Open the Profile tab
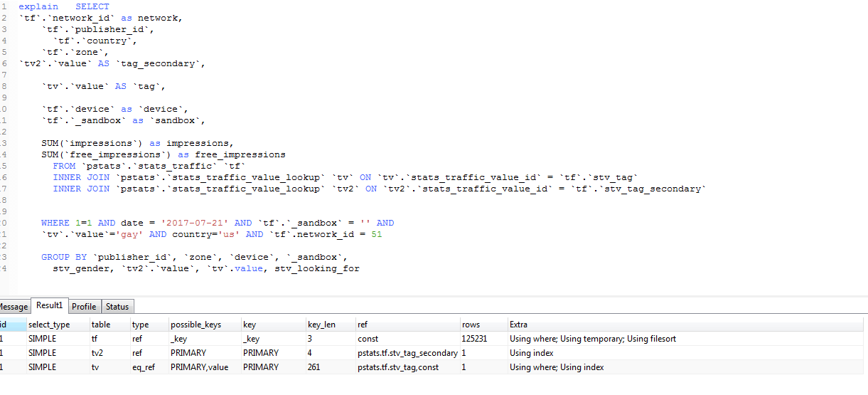This screenshot has width=868, height=395. pos(84,307)
